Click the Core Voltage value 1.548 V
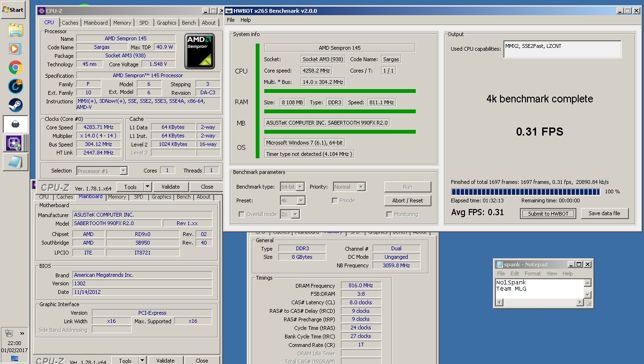644x364 pixels. click(158, 64)
